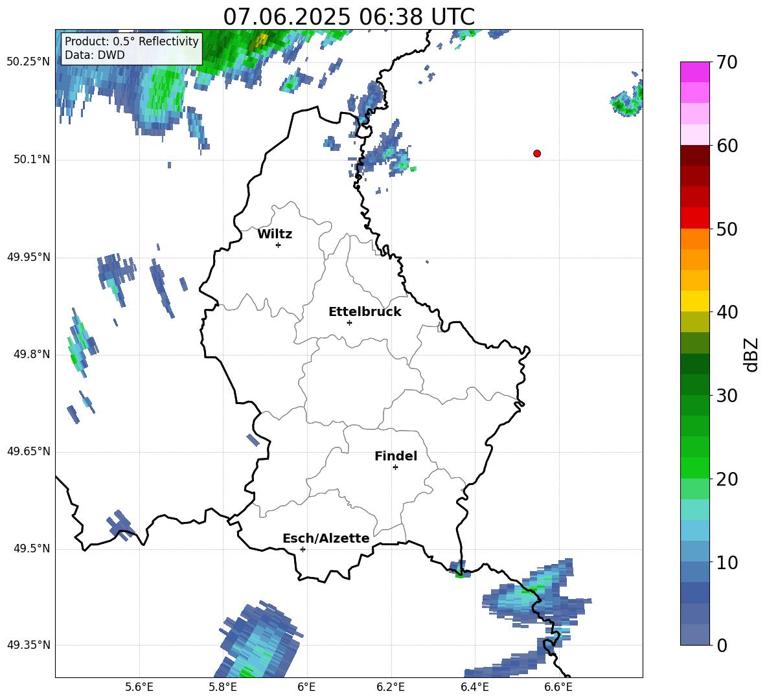Click the magenta top segment of colorbar

[x=694, y=72]
